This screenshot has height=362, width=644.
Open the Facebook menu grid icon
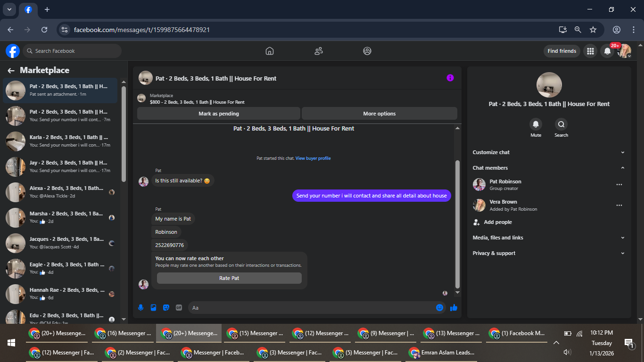[590, 51]
